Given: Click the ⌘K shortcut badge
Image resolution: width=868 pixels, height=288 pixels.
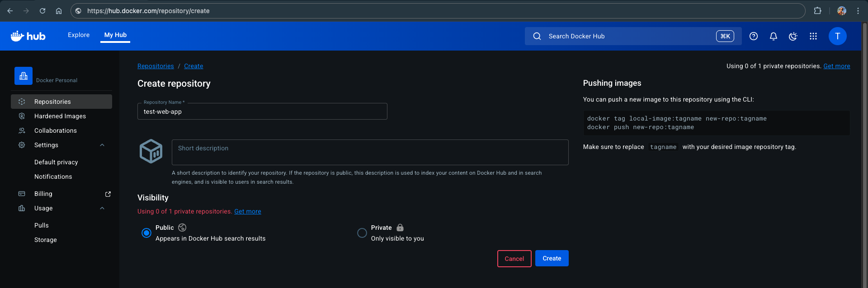Looking at the screenshot, I should pyautogui.click(x=725, y=36).
